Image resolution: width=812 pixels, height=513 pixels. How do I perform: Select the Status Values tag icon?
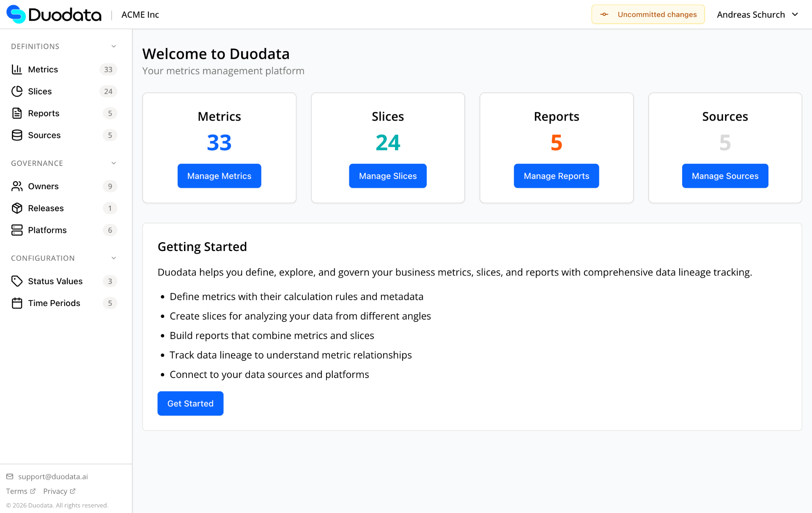tap(17, 281)
